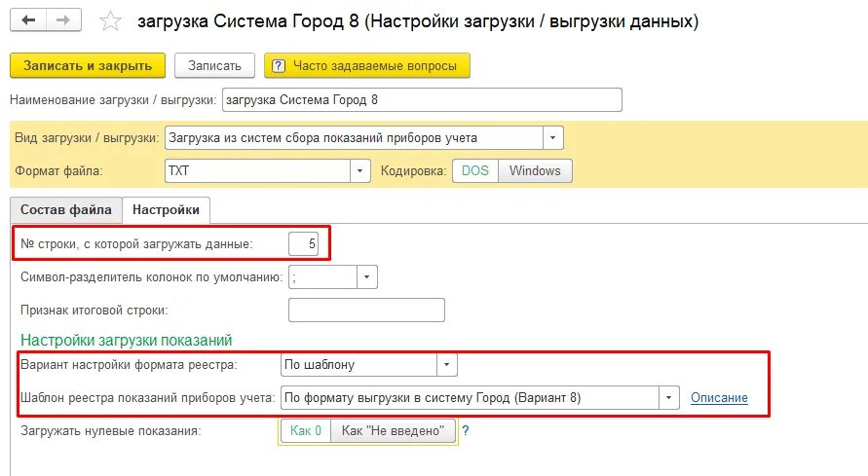Open the Формат файла dropdown arrow
The height and width of the screenshot is (476, 868).
(360, 170)
